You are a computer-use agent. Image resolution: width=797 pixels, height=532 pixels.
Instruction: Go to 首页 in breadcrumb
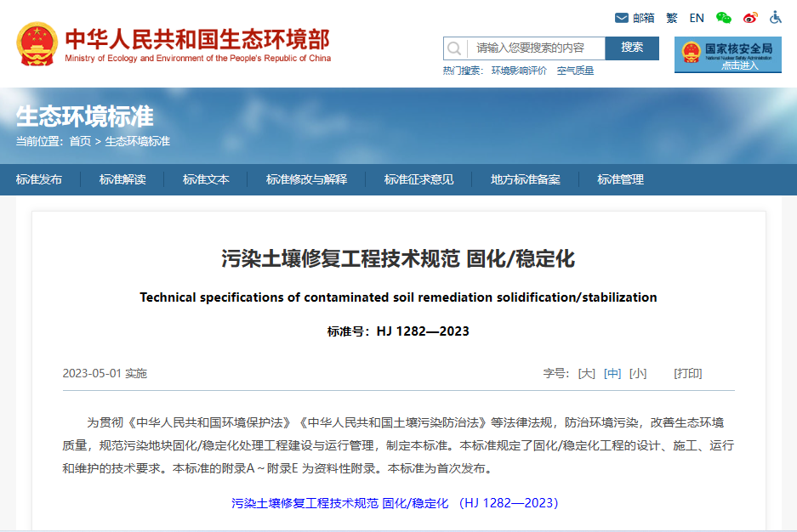80,141
